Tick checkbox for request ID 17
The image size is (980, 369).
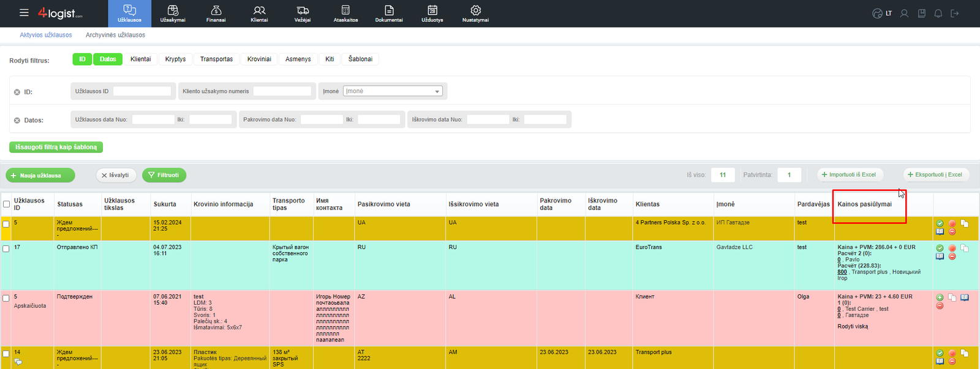(6, 249)
